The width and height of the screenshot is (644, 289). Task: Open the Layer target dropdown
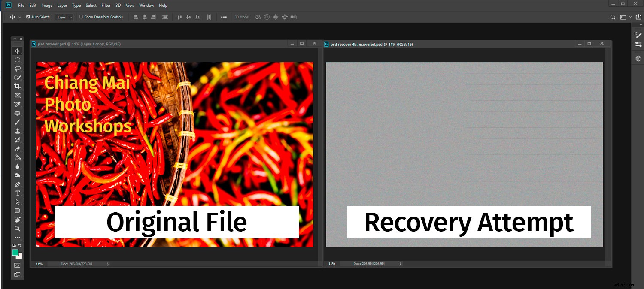pyautogui.click(x=64, y=17)
